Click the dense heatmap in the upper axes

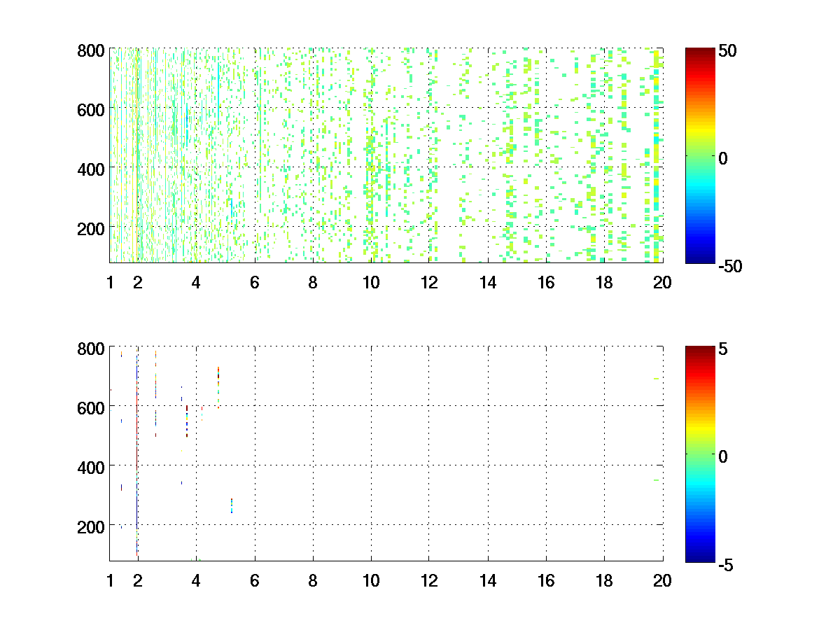(x=386, y=155)
